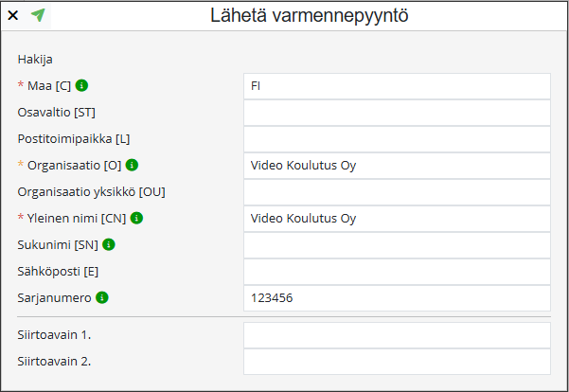Click the Hakija section label
The width and height of the screenshot is (569, 392).
pyautogui.click(x=35, y=59)
